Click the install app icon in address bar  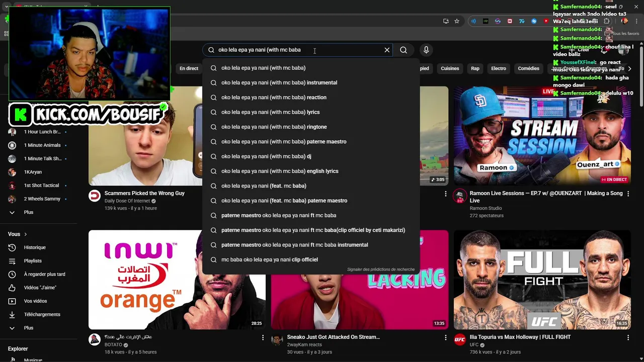click(446, 21)
